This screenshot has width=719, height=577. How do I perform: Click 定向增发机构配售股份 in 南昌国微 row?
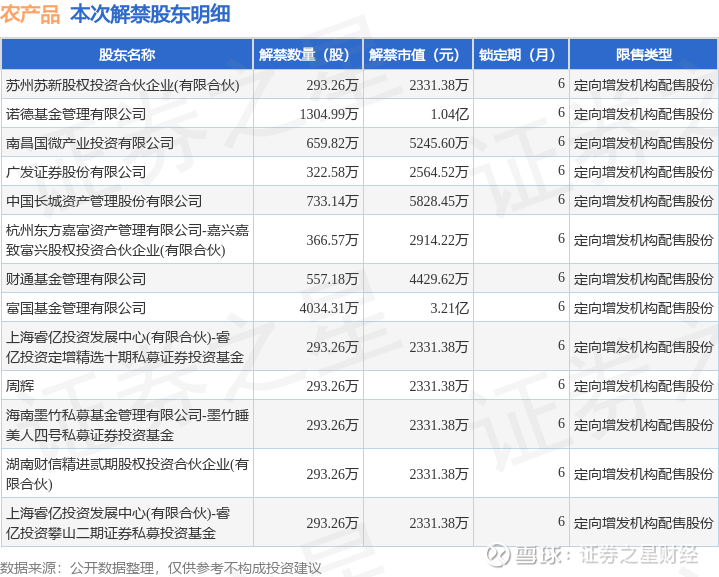coord(644,143)
